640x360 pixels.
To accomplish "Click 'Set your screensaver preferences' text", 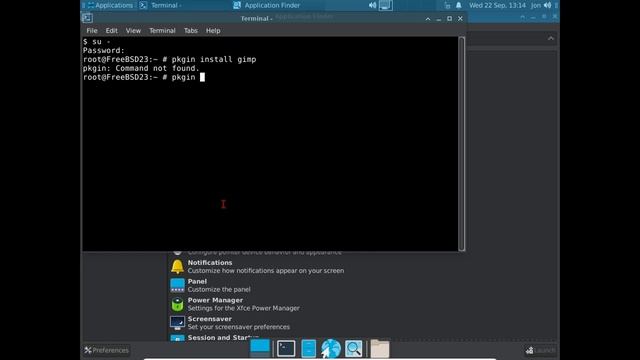I will (239, 327).
